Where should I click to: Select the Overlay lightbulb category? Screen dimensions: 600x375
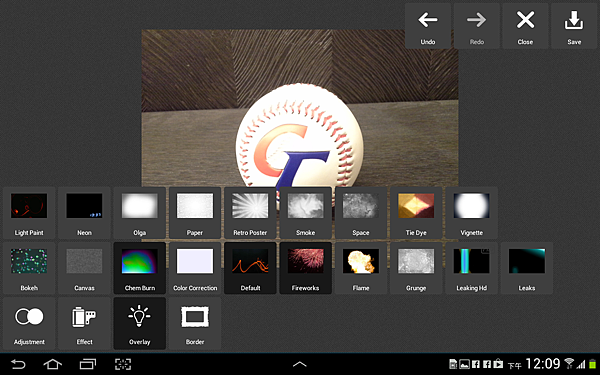click(140, 323)
